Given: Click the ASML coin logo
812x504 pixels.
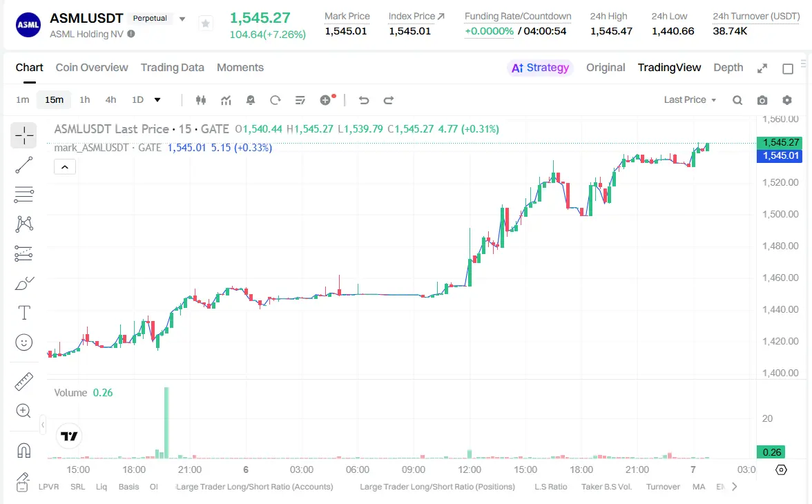Looking at the screenshot, I should pyautogui.click(x=28, y=25).
